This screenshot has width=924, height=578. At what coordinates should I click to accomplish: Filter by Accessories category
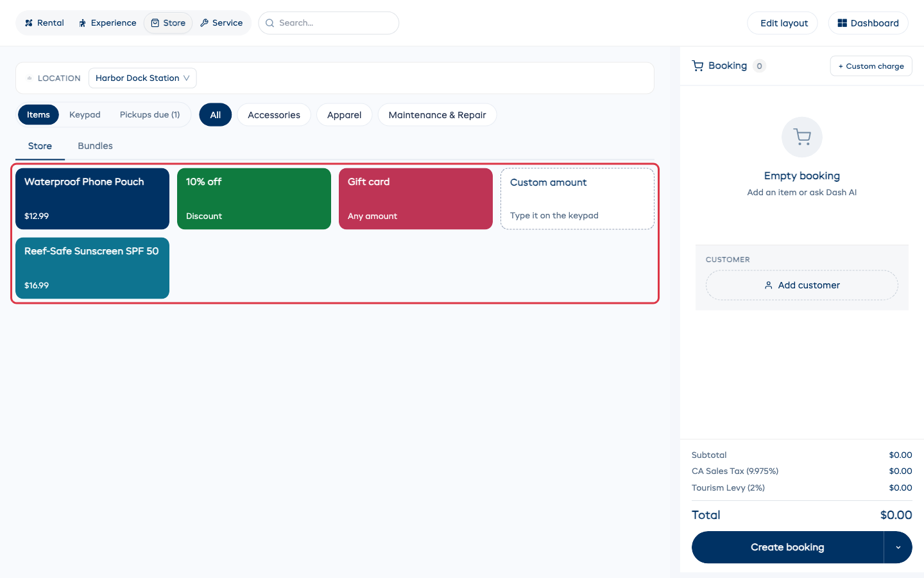tap(274, 115)
